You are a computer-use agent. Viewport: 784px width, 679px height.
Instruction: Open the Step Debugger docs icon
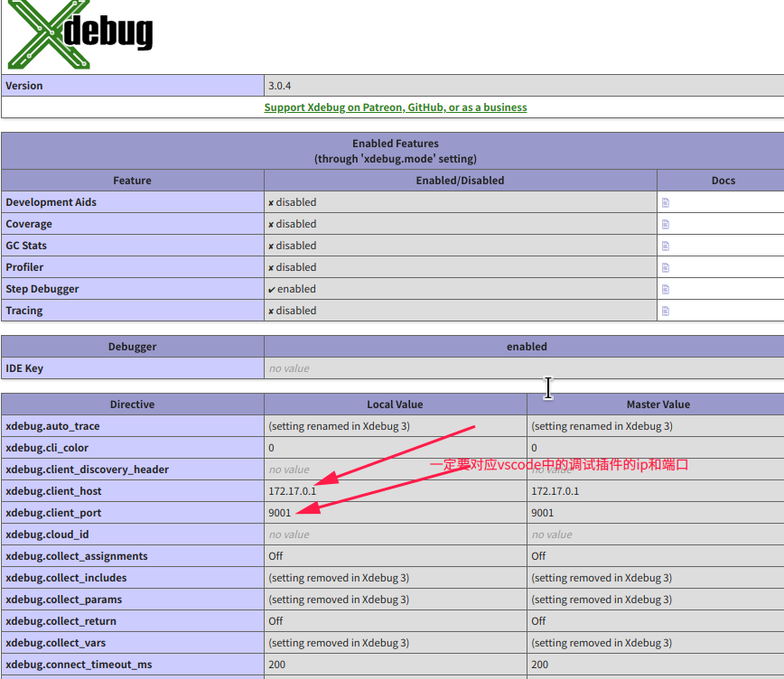666,289
